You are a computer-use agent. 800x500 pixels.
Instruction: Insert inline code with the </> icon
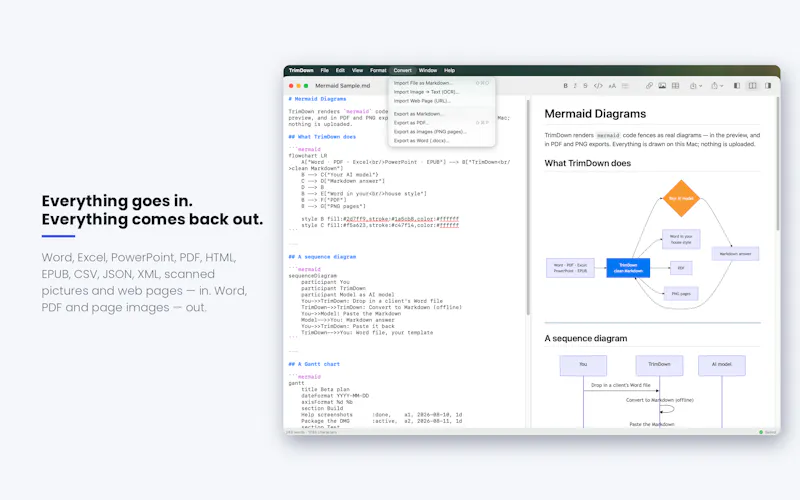598,86
